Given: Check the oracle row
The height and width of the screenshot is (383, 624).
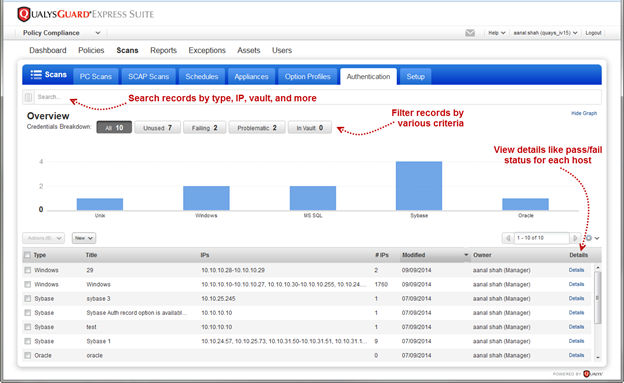Looking at the screenshot, I should (27, 356).
